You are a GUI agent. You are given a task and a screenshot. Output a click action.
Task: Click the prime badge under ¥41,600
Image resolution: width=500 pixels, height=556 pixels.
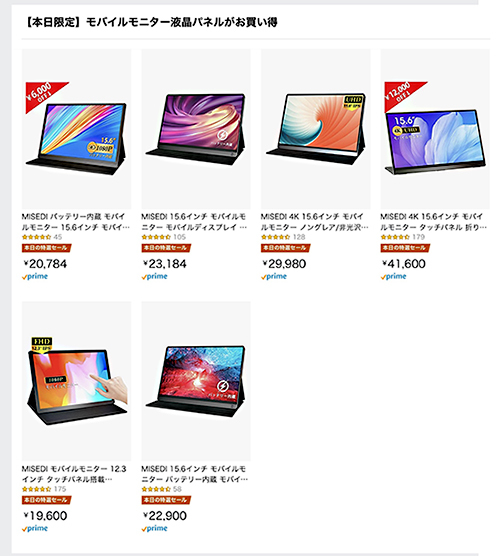(x=393, y=277)
